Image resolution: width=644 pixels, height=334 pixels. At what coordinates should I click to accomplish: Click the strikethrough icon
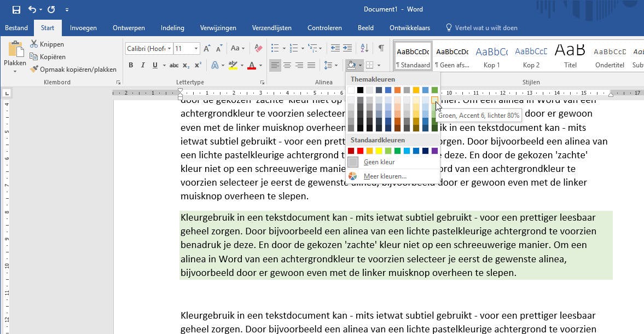click(x=174, y=66)
